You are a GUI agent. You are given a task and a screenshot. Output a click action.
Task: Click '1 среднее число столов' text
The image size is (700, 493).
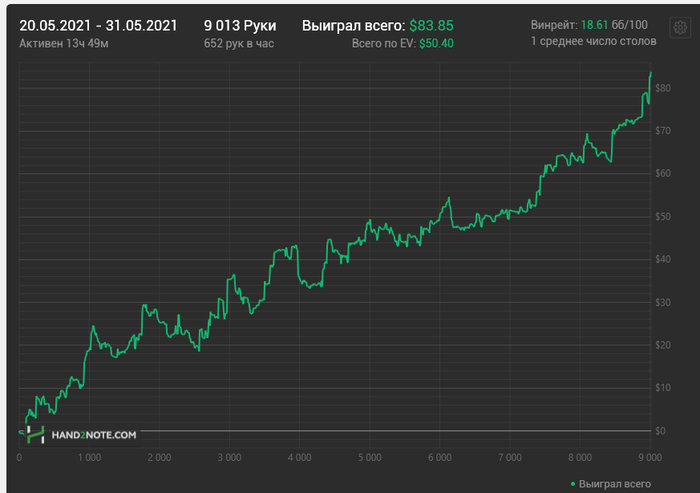pyautogui.click(x=593, y=41)
